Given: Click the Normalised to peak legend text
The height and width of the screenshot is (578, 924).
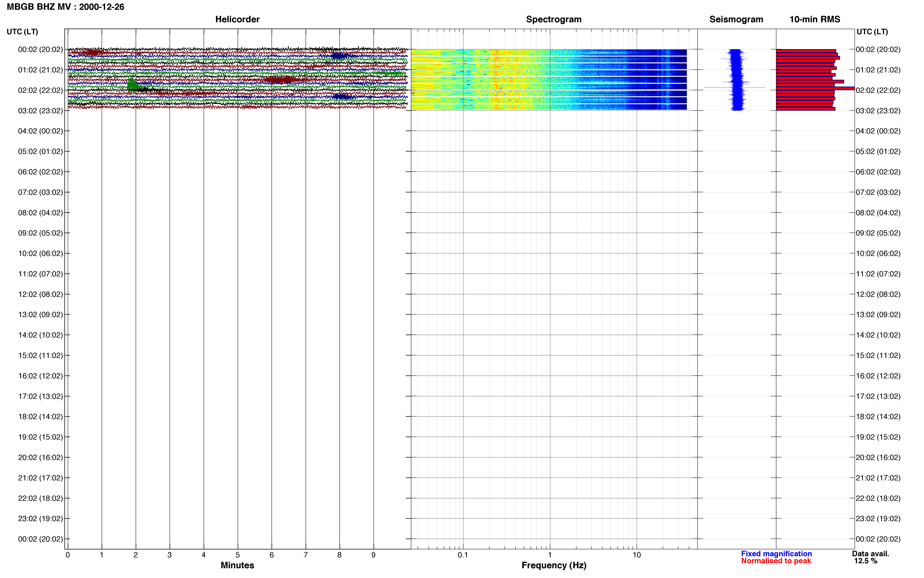Looking at the screenshot, I should 776,561.
